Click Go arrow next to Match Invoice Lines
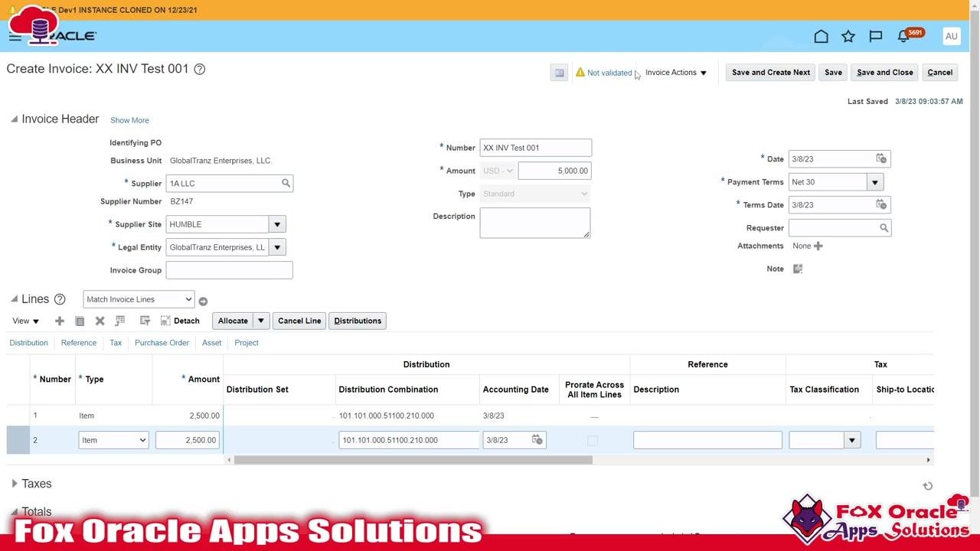This screenshot has width=980, height=551. coord(203,301)
